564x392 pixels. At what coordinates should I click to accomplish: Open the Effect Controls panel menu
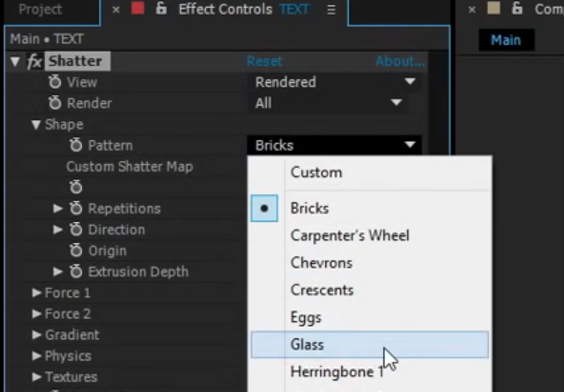coord(331,10)
